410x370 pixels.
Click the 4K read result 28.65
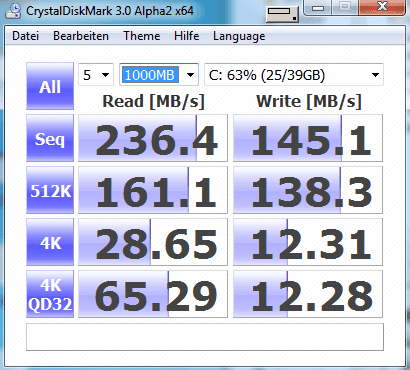click(x=153, y=242)
